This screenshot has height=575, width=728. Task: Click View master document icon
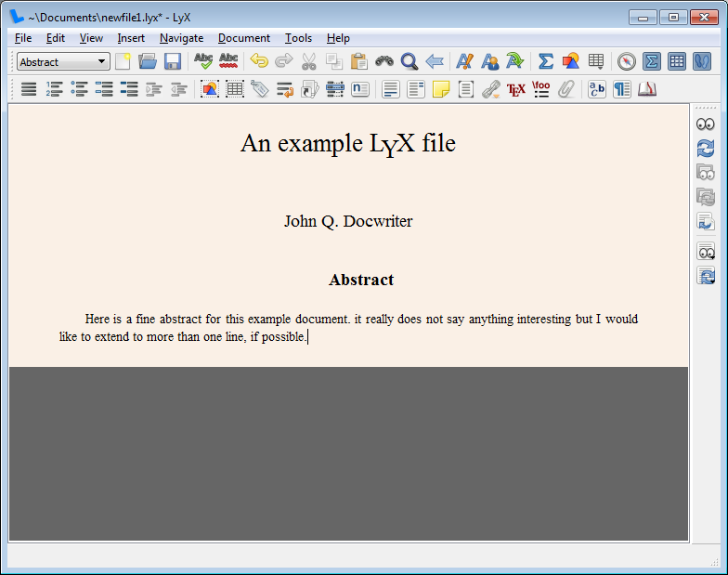pyautogui.click(x=706, y=173)
